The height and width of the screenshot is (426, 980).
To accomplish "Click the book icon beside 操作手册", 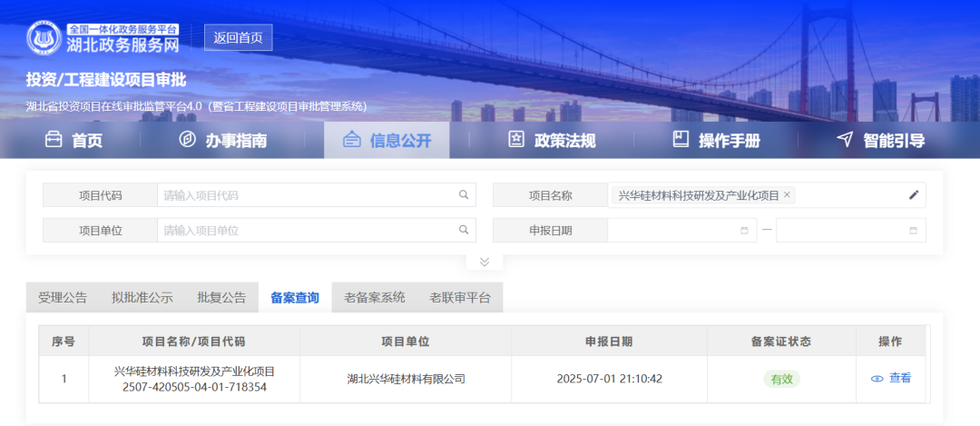I will click(681, 140).
